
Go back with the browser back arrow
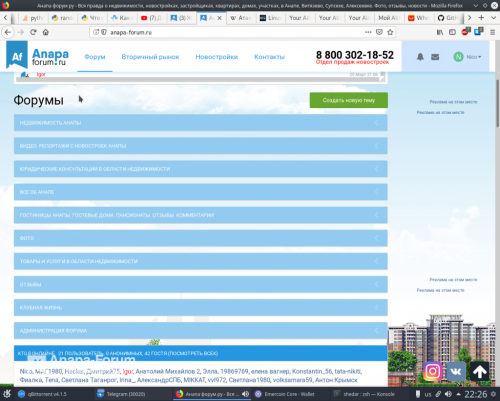(8, 32)
